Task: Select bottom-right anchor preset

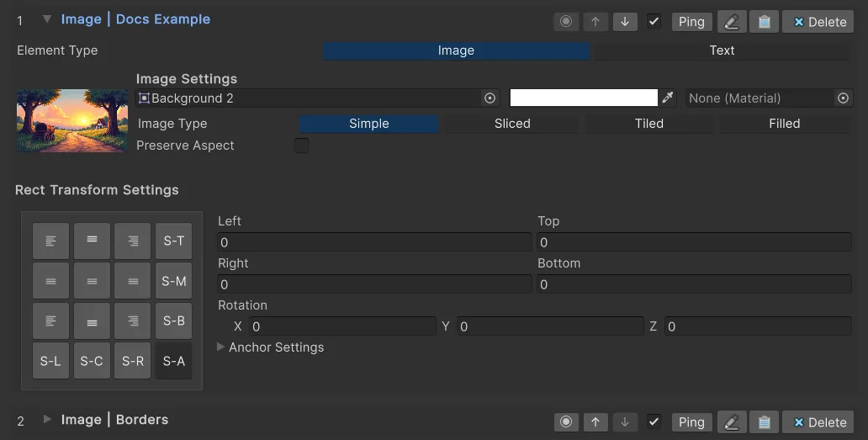Action: tap(133, 321)
